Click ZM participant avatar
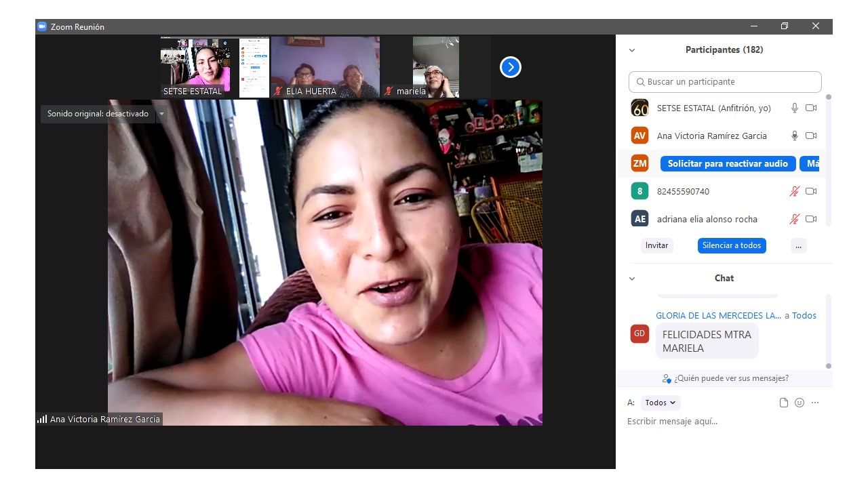Image resolution: width=868 pixels, height=488 pixels. click(x=639, y=163)
